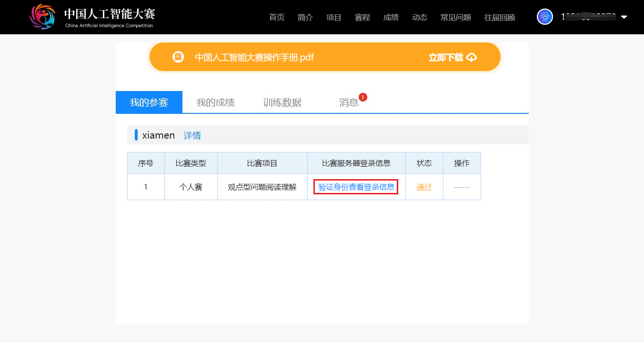Open 中国人工智能大赛操作手册.pdf file name
Viewport: 644px width, 343px height.
click(x=254, y=58)
